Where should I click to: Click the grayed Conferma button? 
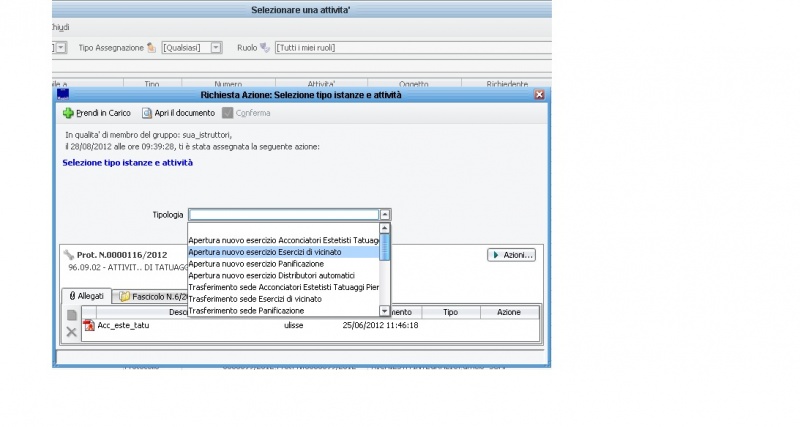click(246, 113)
